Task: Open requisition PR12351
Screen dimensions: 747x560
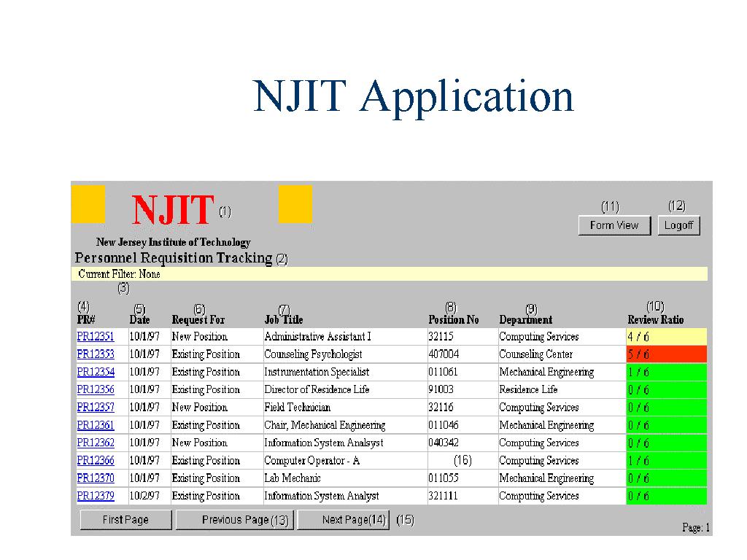Action: pos(96,337)
